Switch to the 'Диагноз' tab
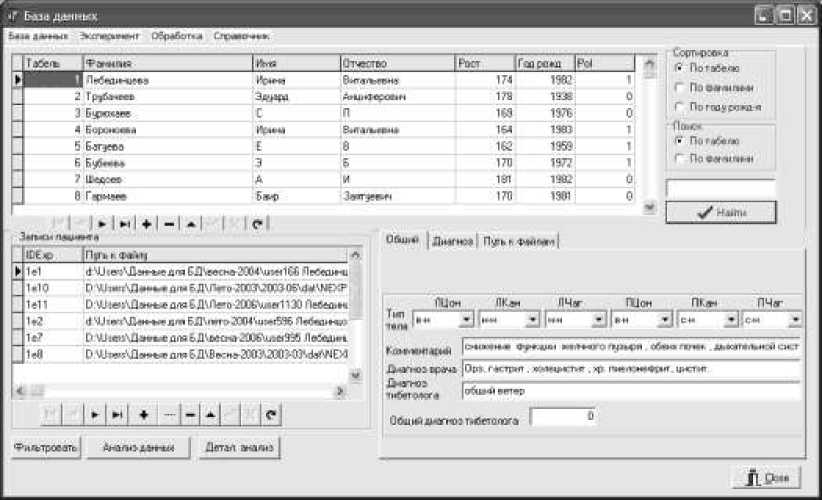This screenshot has height=500, width=822. click(452, 241)
